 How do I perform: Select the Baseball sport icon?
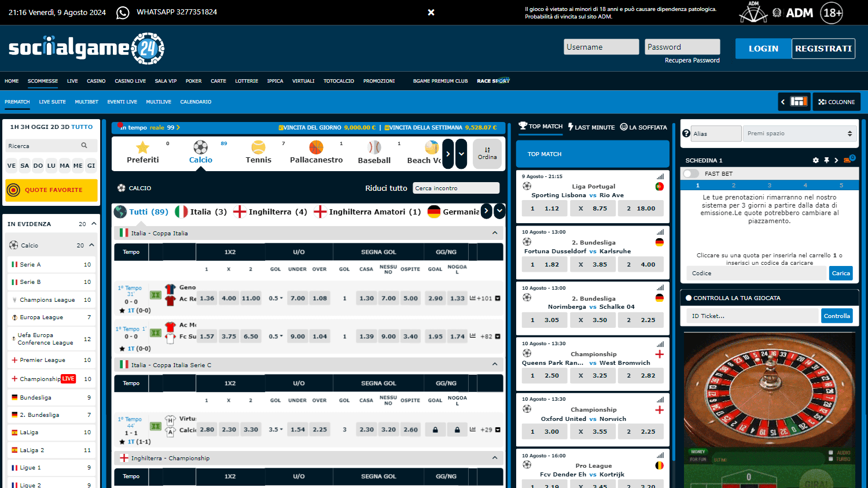(374, 147)
